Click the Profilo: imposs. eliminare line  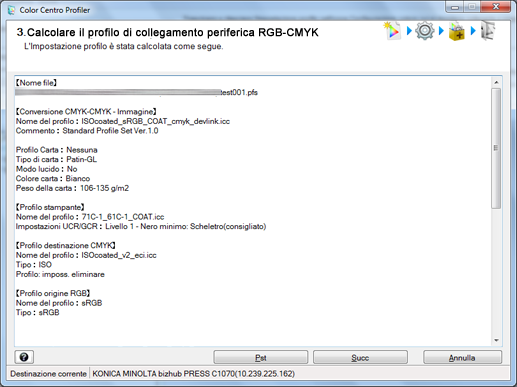60,274
